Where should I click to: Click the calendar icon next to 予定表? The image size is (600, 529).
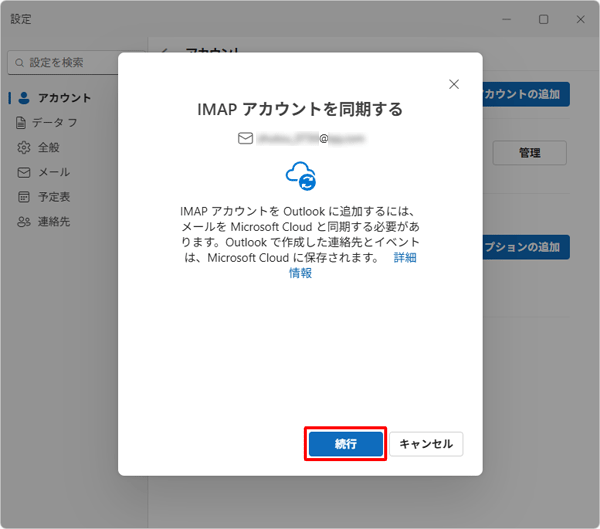click(24, 197)
